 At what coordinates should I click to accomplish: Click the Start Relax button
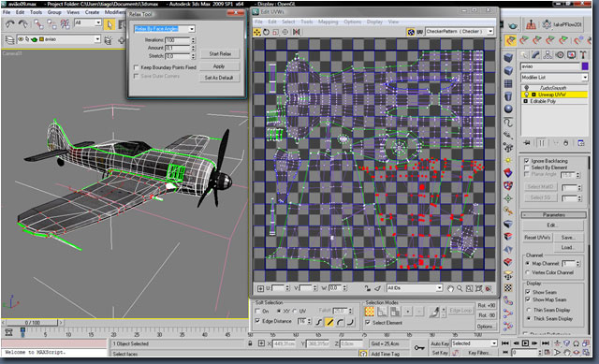[220, 54]
